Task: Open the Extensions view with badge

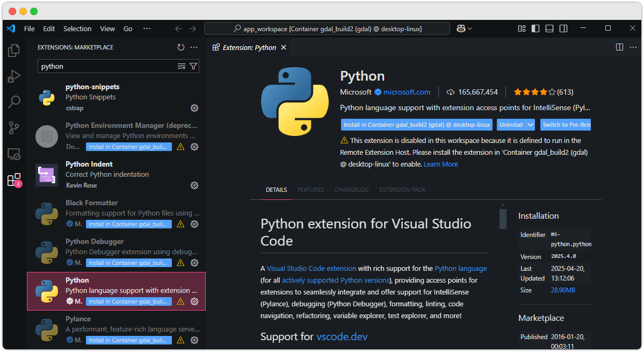Action: [x=14, y=180]
